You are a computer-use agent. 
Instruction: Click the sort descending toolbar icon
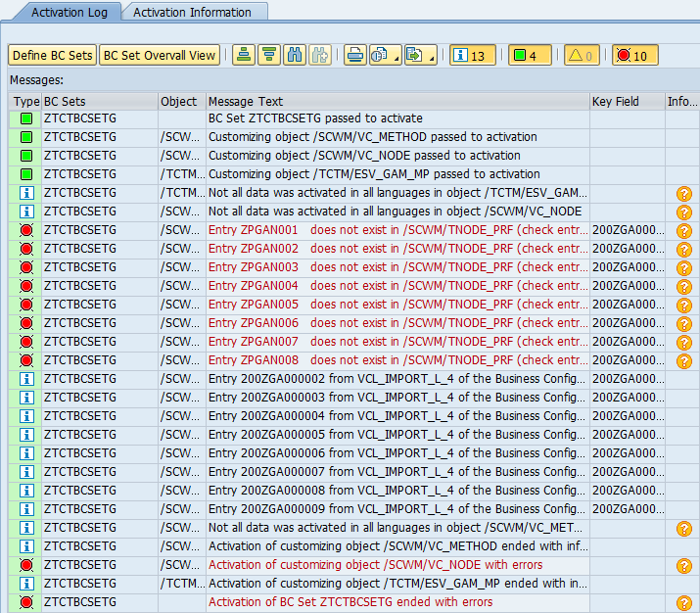268,55
